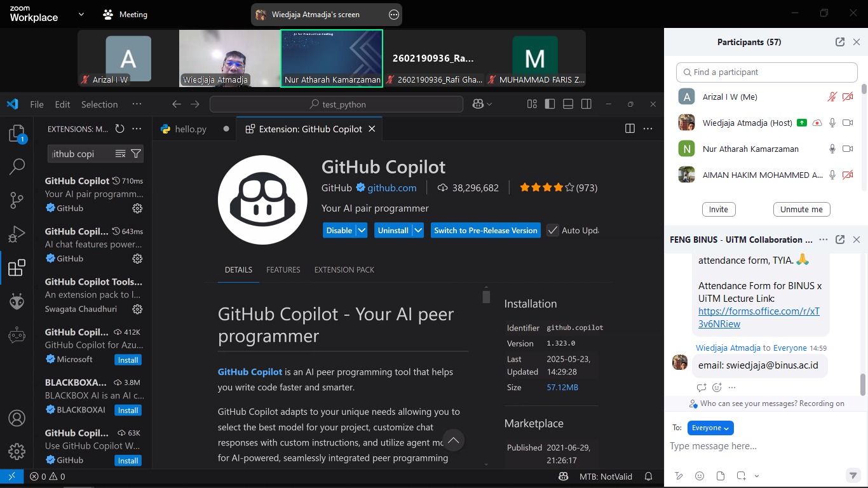Open text formatting in chat composer
This screenshot has width=868, height=488.
[x=679, y=476]
